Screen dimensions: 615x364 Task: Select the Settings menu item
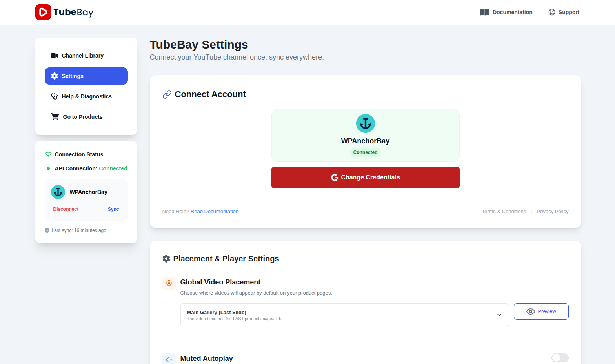tap(86, 76)
